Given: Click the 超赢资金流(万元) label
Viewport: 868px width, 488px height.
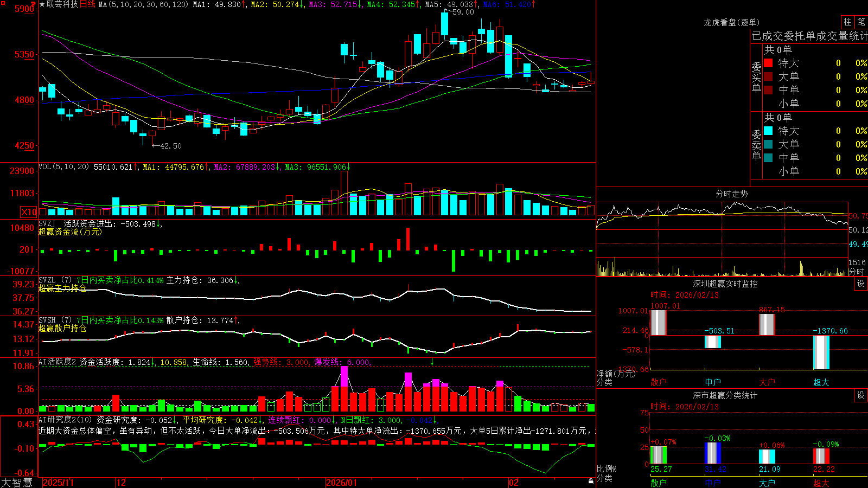Looking at the screenshot, I should [70, 232].
